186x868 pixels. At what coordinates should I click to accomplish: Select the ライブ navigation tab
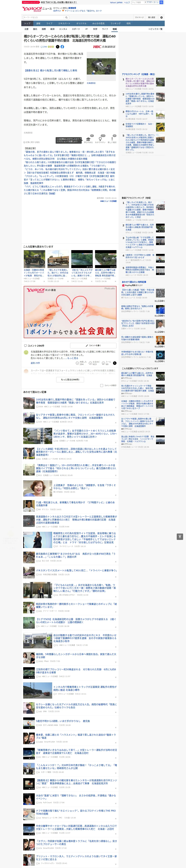click(49, 24)
